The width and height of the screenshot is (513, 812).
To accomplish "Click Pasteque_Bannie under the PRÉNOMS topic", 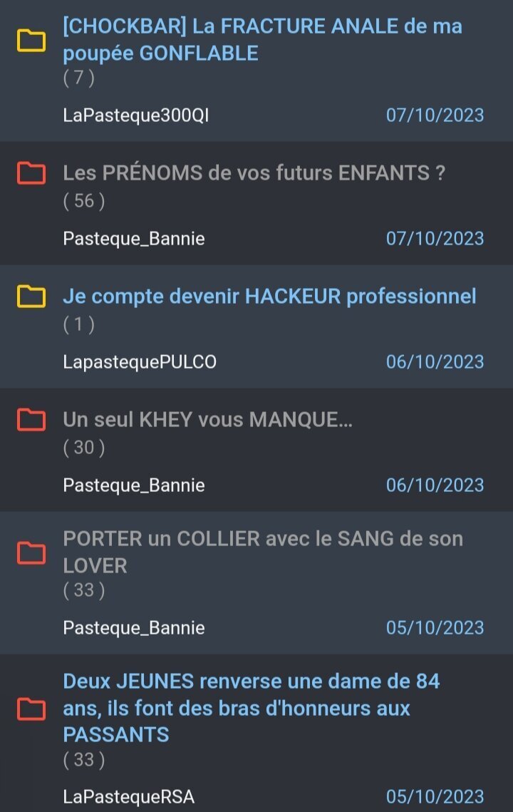I will tap(134, 239).
